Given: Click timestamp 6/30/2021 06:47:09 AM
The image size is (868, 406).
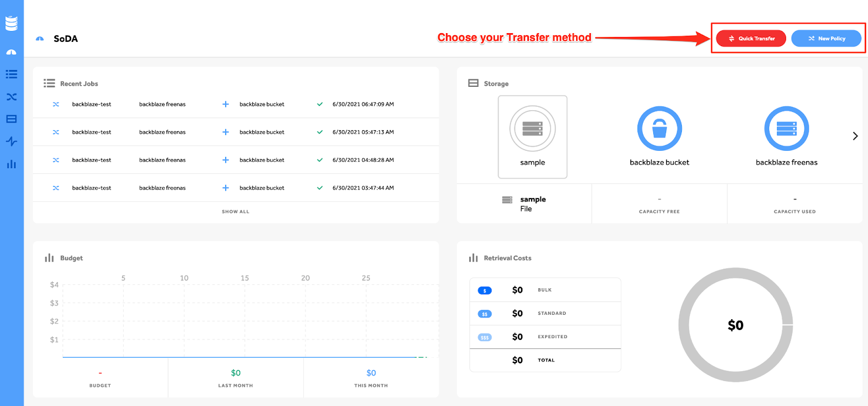Looking at the screenshot, I should [363, 104].
